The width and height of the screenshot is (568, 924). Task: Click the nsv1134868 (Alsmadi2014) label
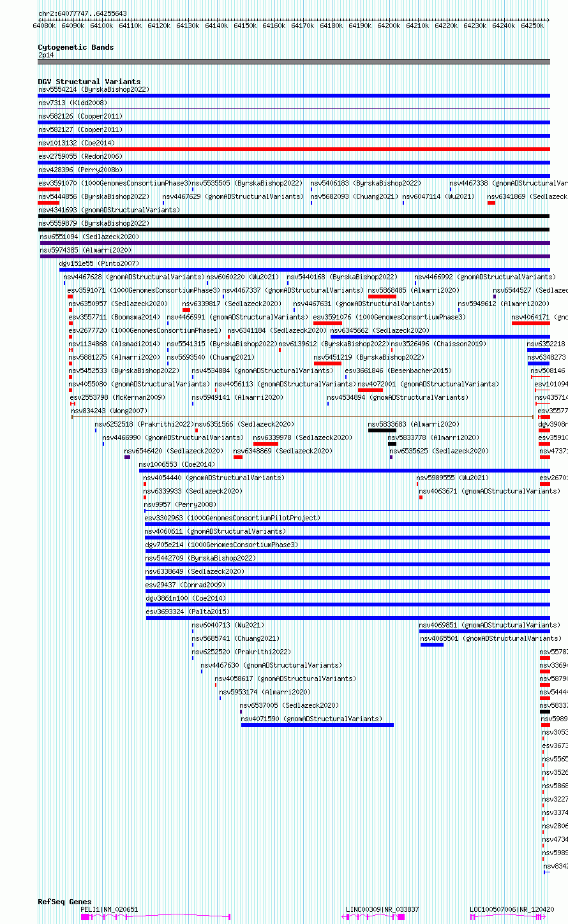[x=114, y=344]
